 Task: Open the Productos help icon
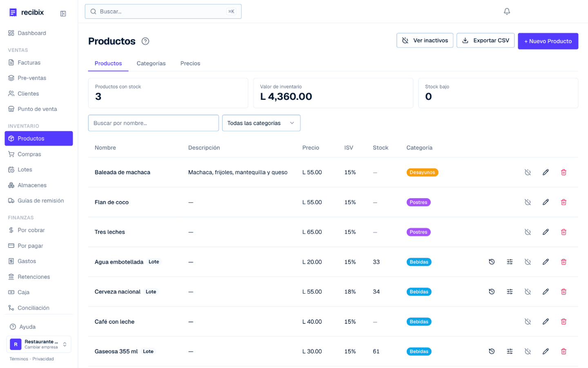click(x=145, y=41)
